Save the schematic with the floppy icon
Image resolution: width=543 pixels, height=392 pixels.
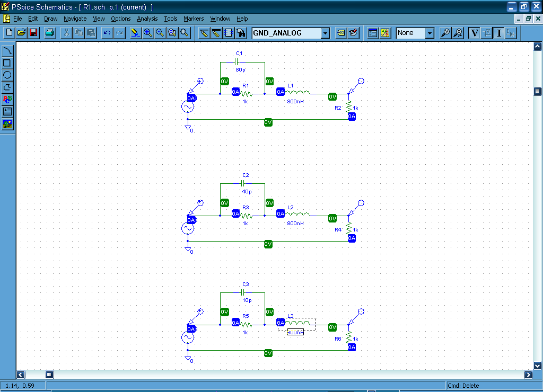pyautogui.click(x=33, y=33)
